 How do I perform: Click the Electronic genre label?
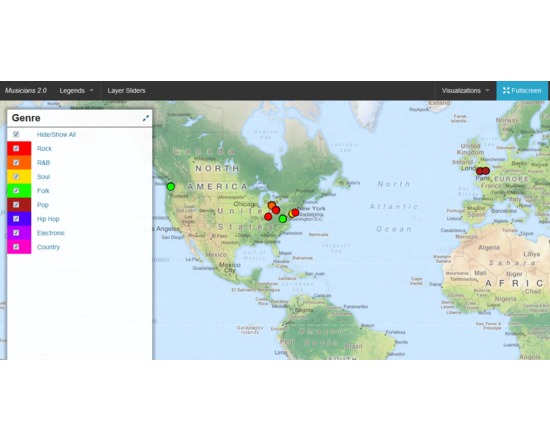tap(51, 233)
